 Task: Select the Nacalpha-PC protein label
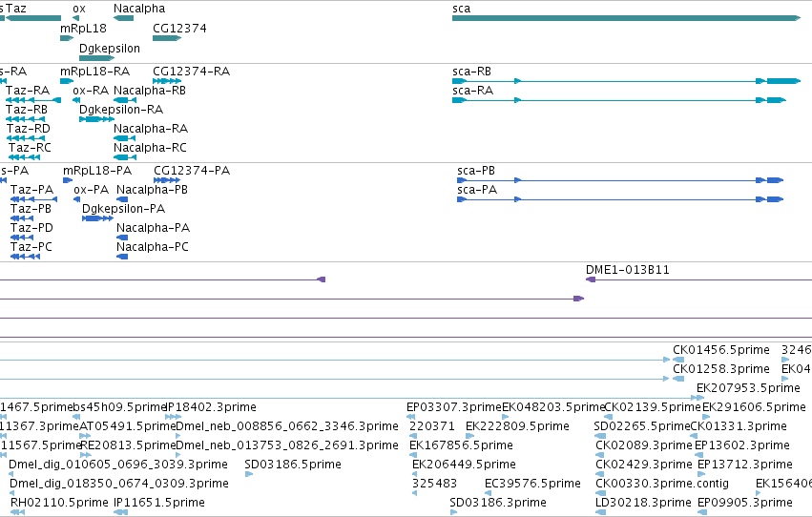coord(153,247)
